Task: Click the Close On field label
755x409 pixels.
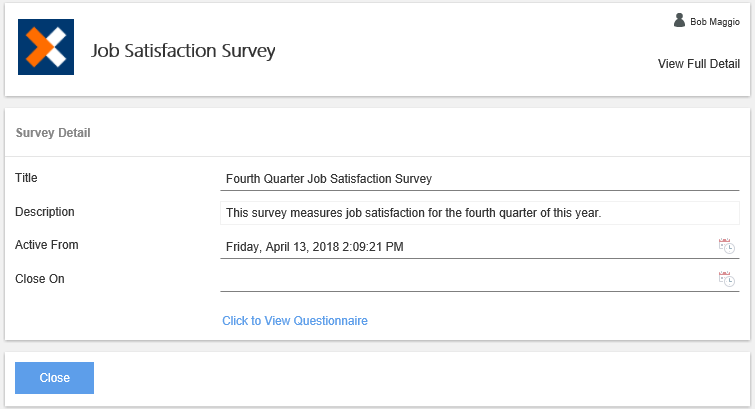Action: [40, 279]
